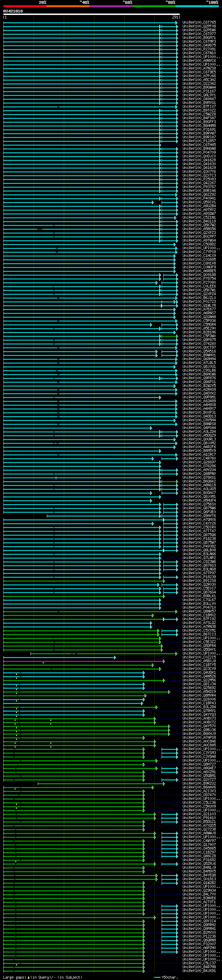Viewport: 222px width, 980px height.
Task: Select the AV421018 query name label
Action: pyautogui.click(x=13, y=11)
